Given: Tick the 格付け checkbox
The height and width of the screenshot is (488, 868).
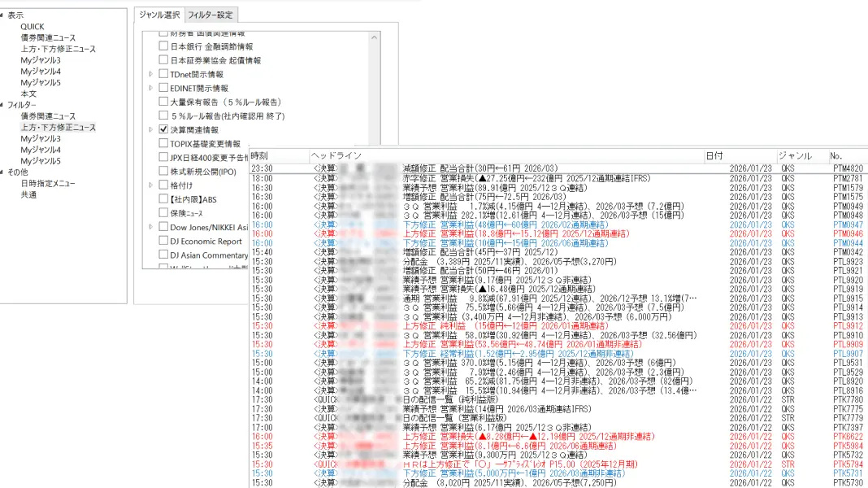Looking at the screenshot, I should click(x=163, y=185).
